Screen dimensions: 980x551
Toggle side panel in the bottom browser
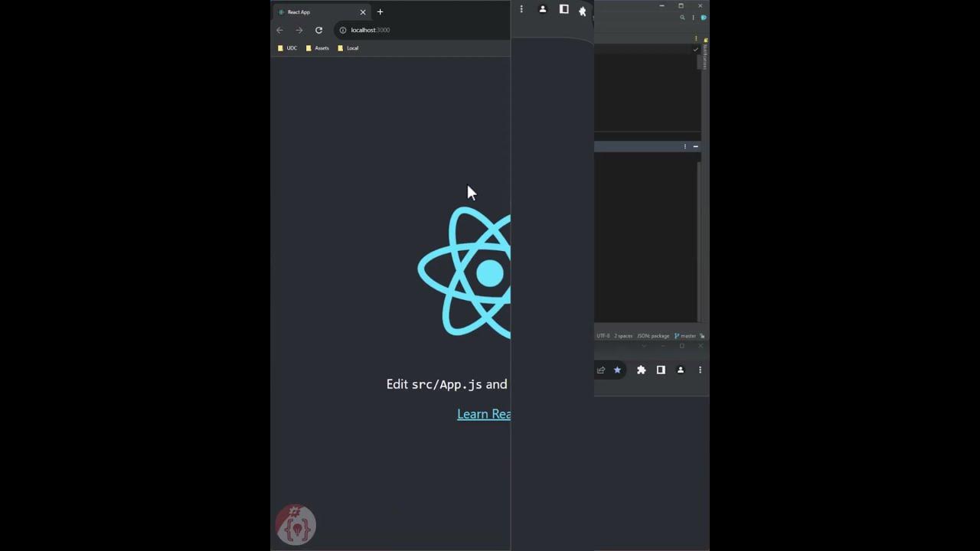click(661, 370)
